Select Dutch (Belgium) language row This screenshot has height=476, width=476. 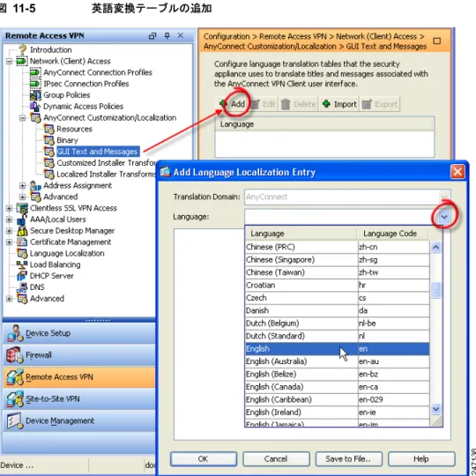tap(337, 324)
